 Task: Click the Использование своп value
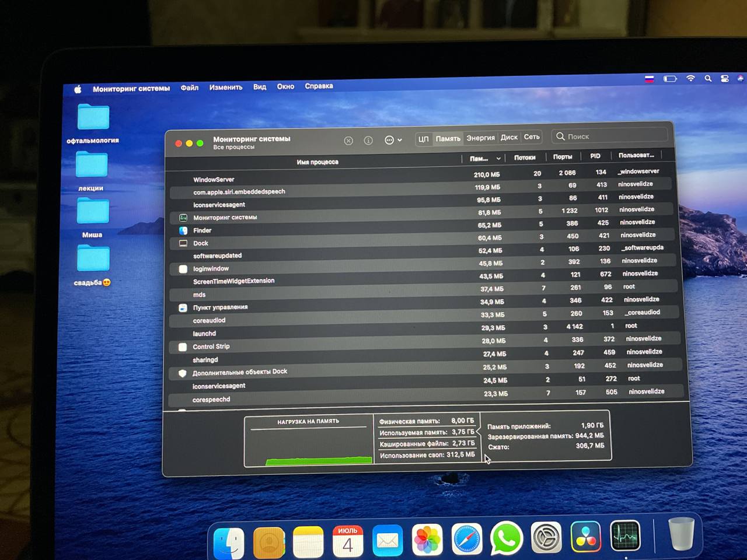[x=460, y=454]
